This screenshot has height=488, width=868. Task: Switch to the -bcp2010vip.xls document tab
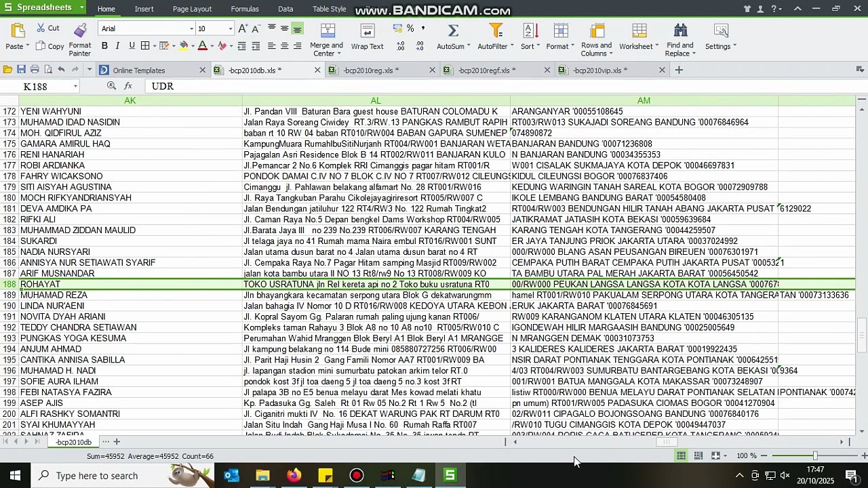tap(599, 70)
